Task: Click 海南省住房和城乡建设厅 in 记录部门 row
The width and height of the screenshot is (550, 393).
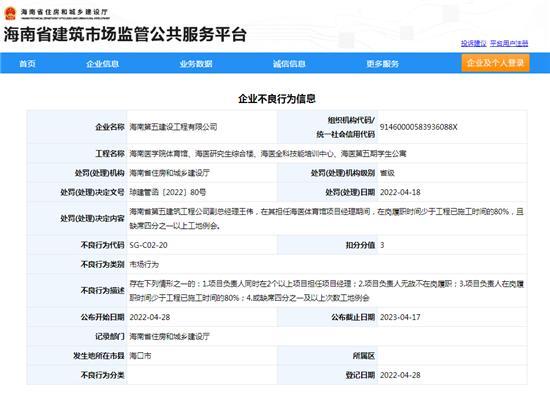Action: click(170, 337)
